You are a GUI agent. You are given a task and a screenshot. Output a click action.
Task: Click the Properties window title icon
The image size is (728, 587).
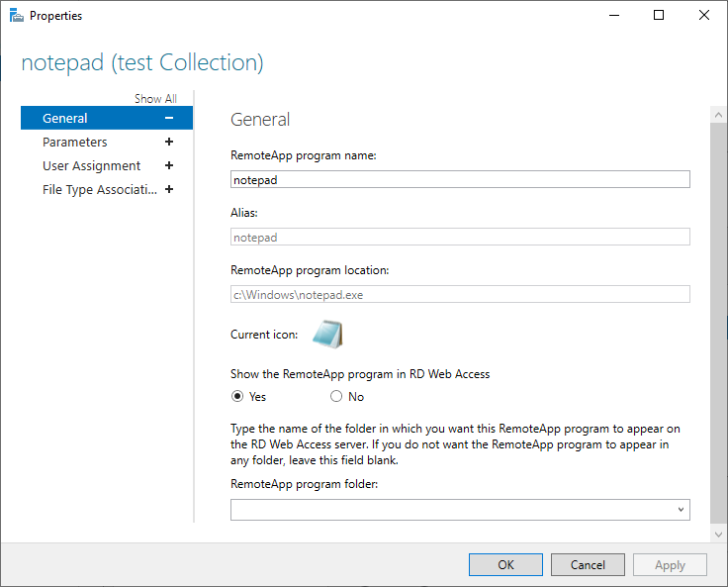pos(16,16)
